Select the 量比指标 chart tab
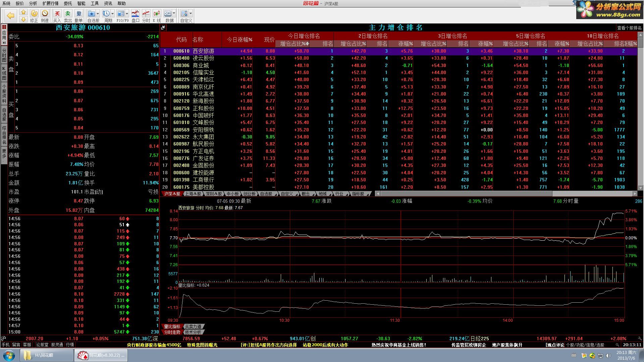Viewport: 644px width, 362px height. pyautogui.click(x=172, y=326)
